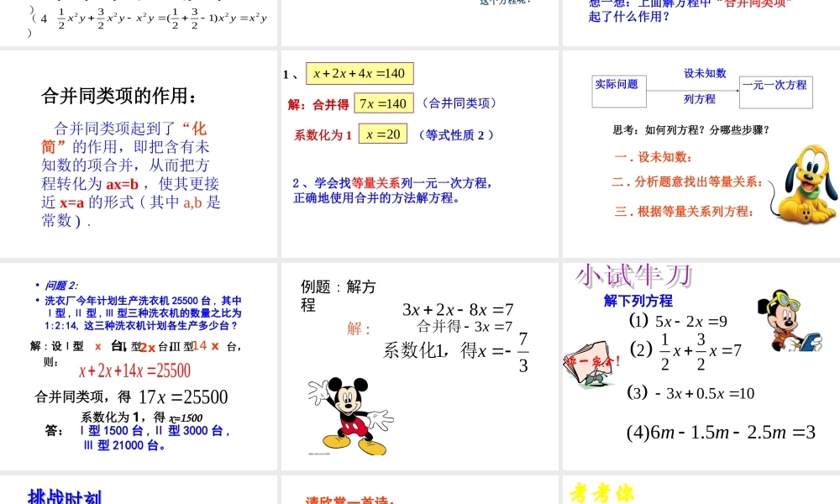Screen dimensions: 840x504
Task: Click the yellow box x+2x+4x=140
Action: [360, 73]
